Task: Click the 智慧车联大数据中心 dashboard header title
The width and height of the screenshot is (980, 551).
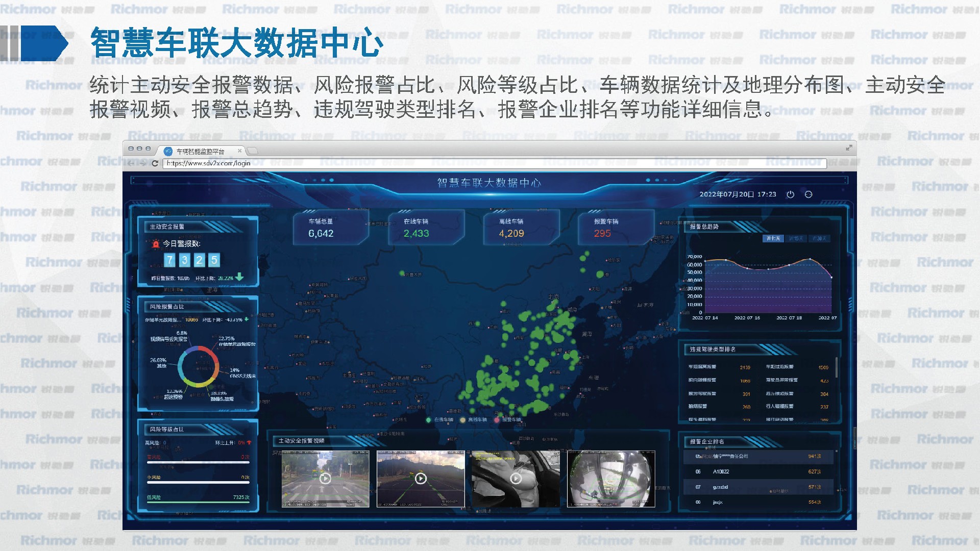Action: tap(489, 183)
